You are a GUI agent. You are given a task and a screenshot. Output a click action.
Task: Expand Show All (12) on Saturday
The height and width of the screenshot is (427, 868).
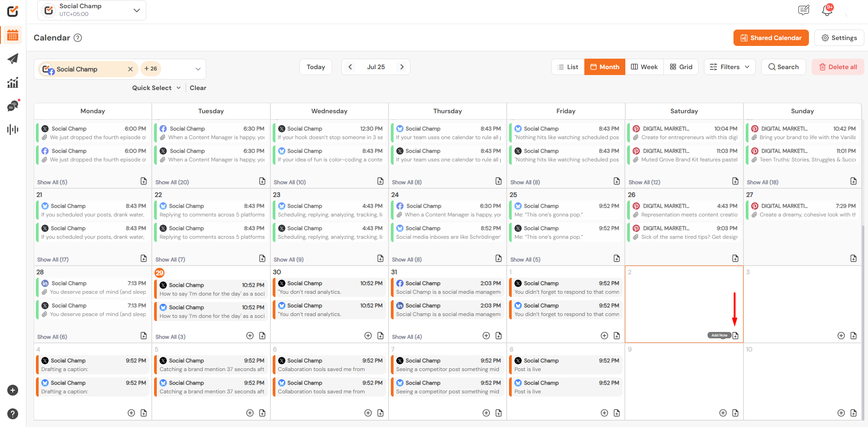click(644, 182)
